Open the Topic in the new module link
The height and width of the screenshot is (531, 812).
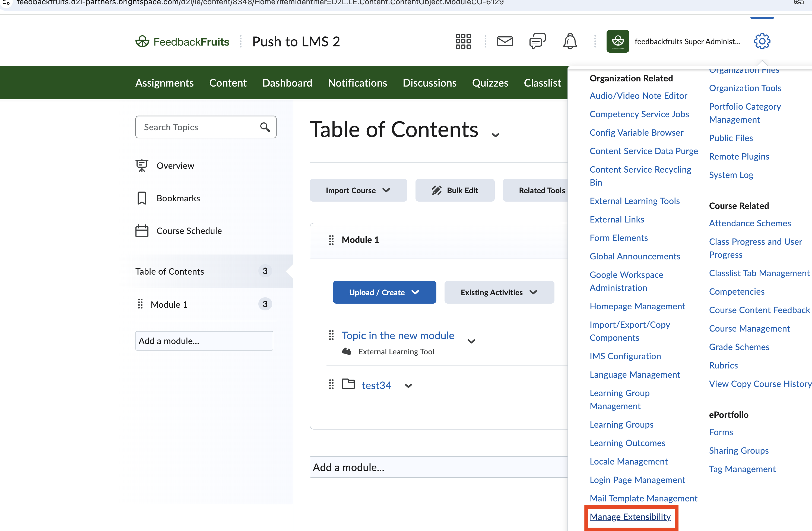[398, 335]
